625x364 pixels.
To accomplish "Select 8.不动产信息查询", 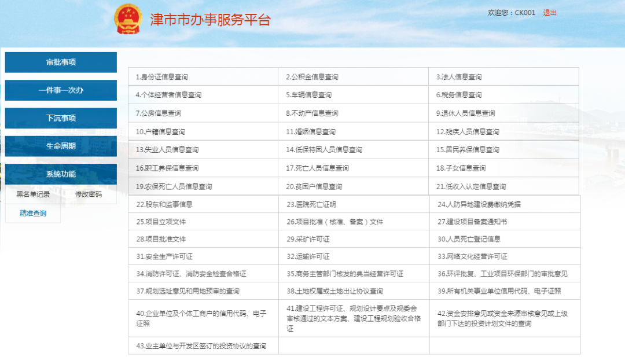I will tap(312, 113).
